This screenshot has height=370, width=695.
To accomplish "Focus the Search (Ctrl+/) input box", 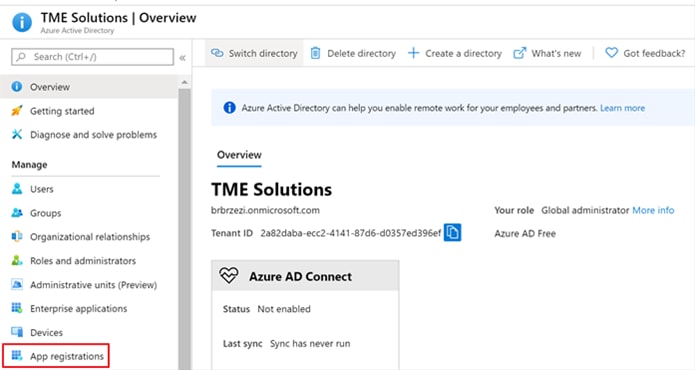I will [93, 57].
